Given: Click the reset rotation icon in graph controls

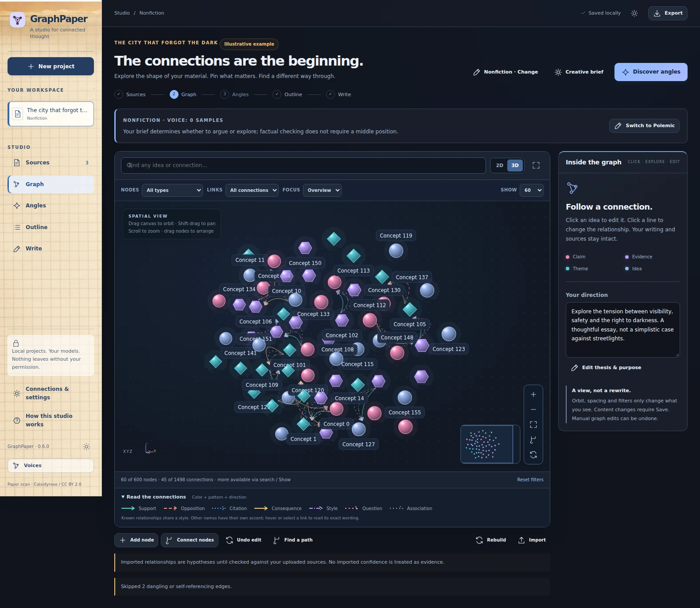Looking at the screenshot, I should click(x=533, y=455).
